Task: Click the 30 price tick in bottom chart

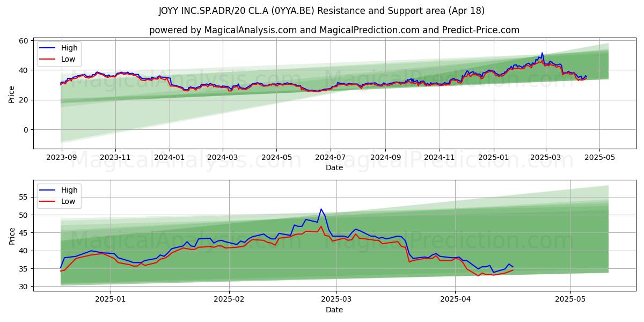Action: tap(24, 287)
